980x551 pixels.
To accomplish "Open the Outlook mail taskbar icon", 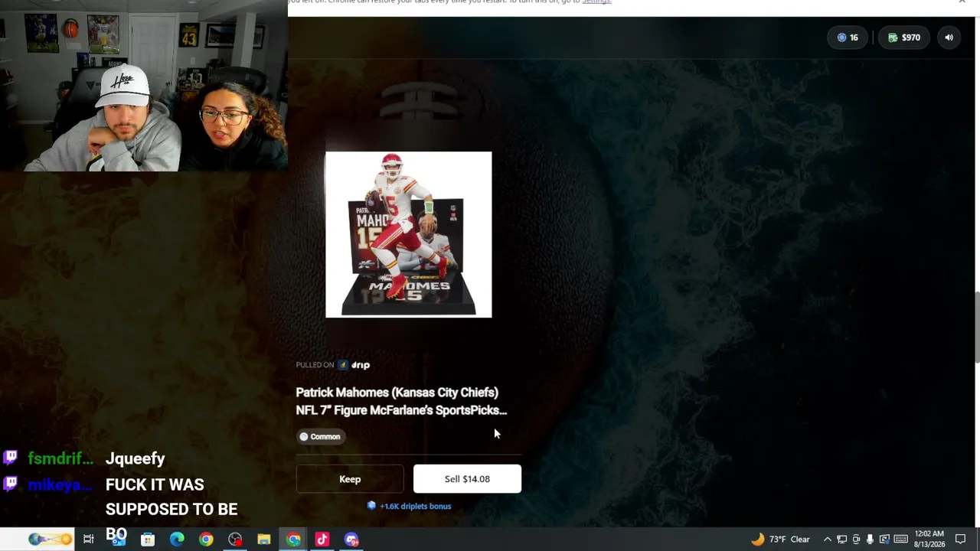I will tap(119, 540).
